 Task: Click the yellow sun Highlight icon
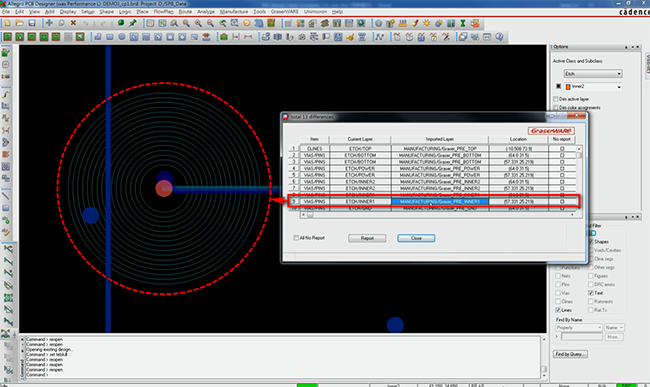427,24
